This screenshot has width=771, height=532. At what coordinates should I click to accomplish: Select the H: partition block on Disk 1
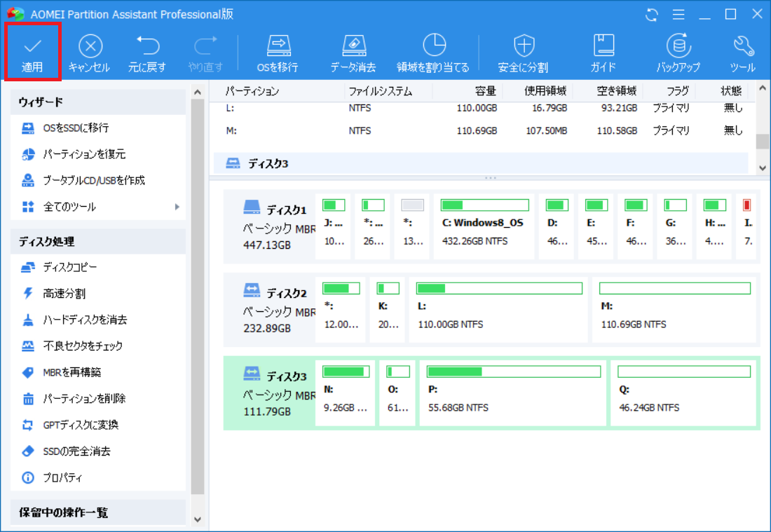pos(714,226)
